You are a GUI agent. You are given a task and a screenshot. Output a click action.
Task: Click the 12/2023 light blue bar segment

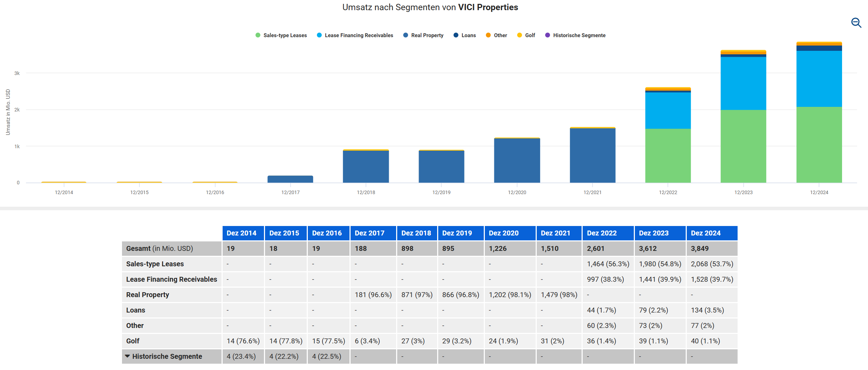pyautogui.click(x=743, y=83)
